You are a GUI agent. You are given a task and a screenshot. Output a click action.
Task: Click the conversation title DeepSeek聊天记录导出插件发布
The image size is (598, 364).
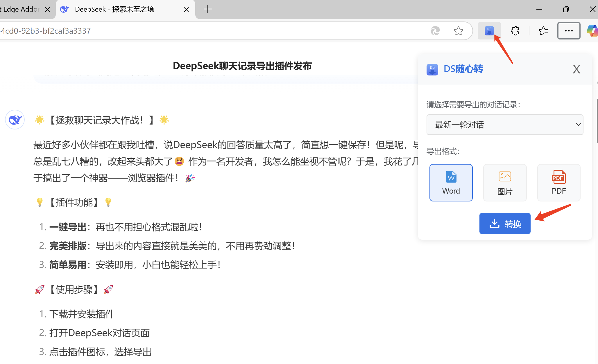pyautogui.click(x=242, y=66)
